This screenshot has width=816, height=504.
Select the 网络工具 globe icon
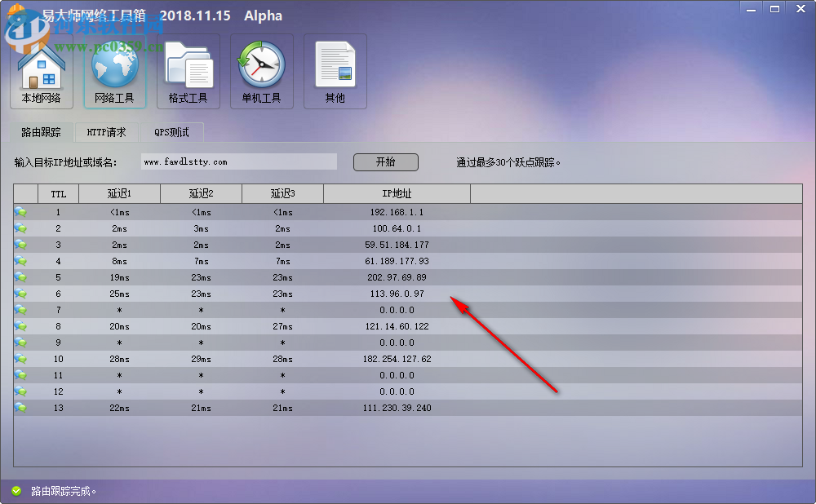(114, 69)
